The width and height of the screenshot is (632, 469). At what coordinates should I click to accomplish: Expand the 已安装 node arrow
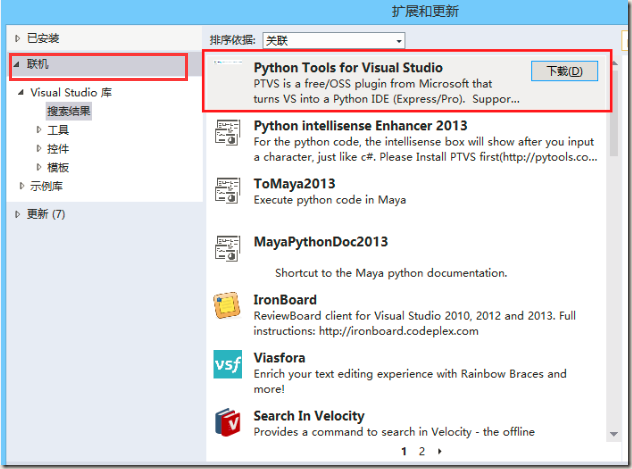tap(17, 38)
